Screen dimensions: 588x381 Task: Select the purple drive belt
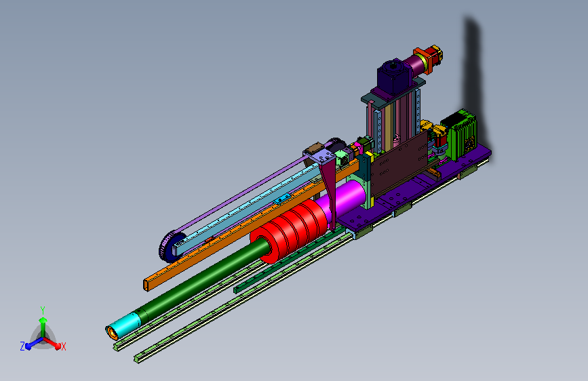click(240, 195)
